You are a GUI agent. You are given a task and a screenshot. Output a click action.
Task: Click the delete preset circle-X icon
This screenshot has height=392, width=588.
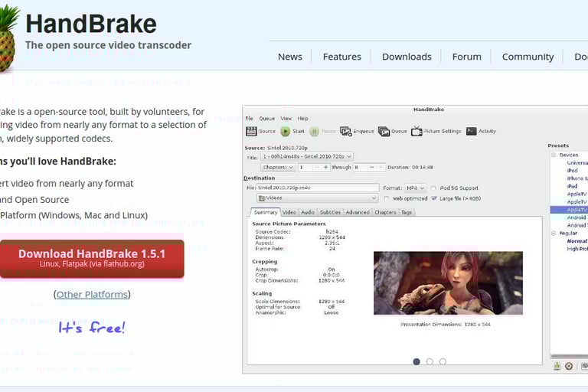[x=569, y=366]
